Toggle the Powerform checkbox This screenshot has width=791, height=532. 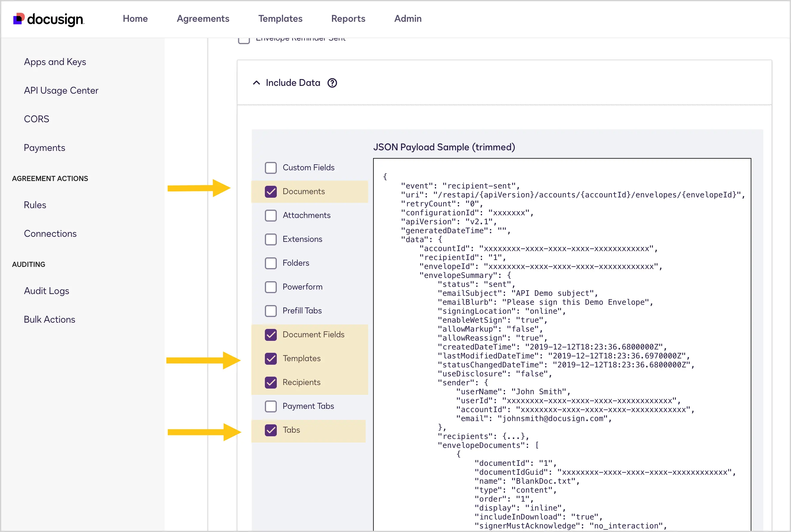(x=271, y=287)
